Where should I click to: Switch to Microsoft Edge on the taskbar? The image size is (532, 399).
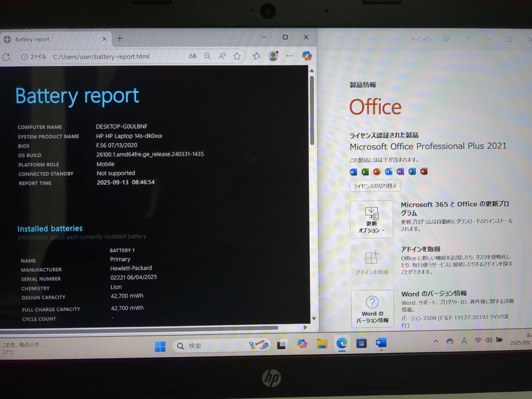342,343
